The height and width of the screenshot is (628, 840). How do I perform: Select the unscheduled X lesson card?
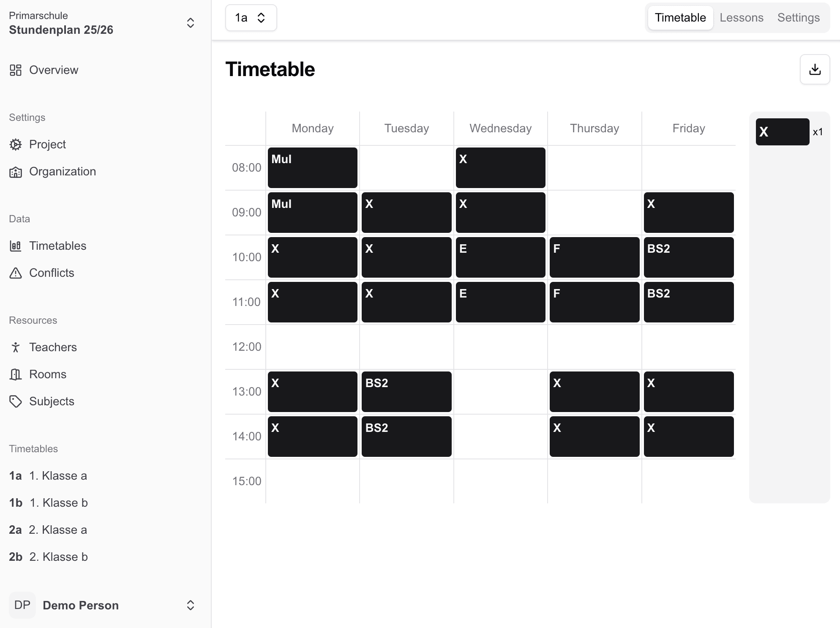click(x=782, y=132)
